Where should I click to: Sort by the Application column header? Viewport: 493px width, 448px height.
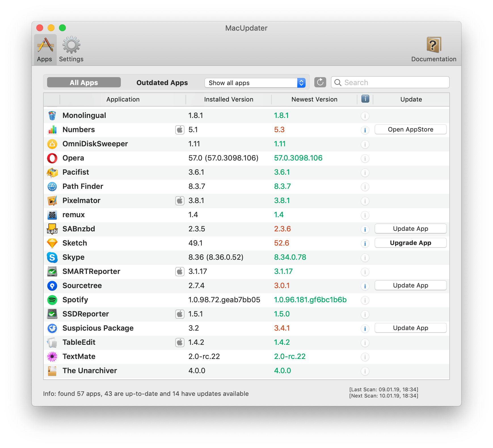[123, 99]
